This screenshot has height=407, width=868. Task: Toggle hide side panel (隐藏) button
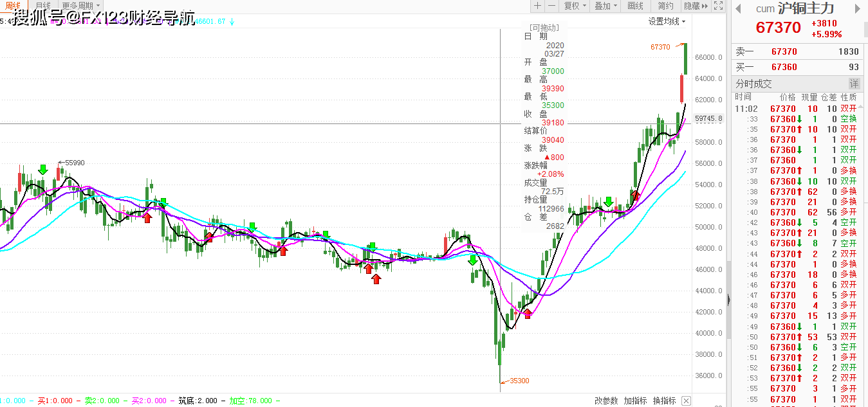click(695, 6)
